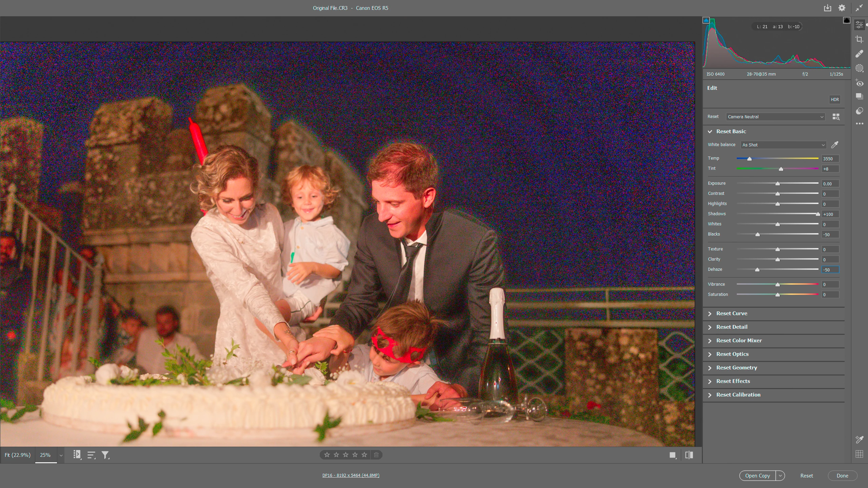The image size is (868, 488).
Task: Open the White balance As Shot dropdown
Action: [x=783, y=145]
